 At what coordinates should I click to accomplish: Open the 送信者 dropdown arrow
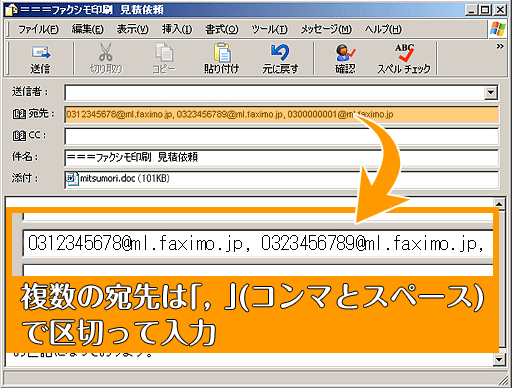point(490,93)
